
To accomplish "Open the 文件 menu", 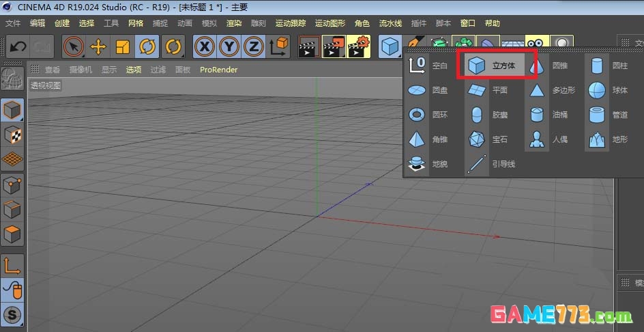I will point(13,23).
